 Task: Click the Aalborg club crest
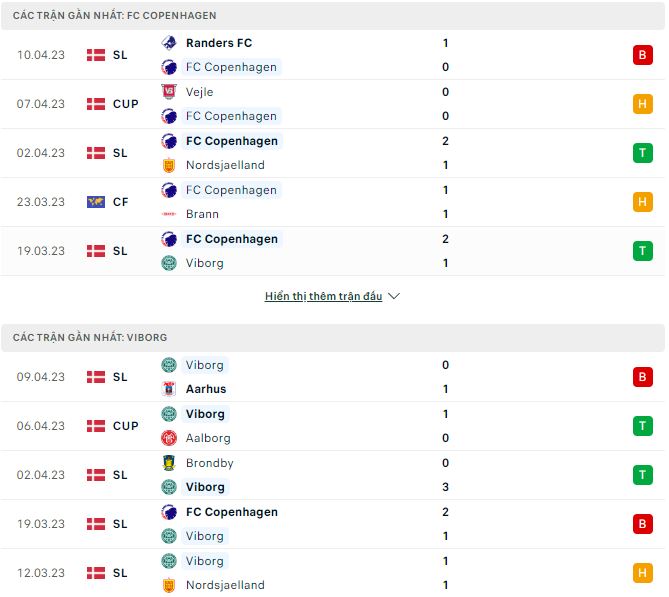coord(169,438)
